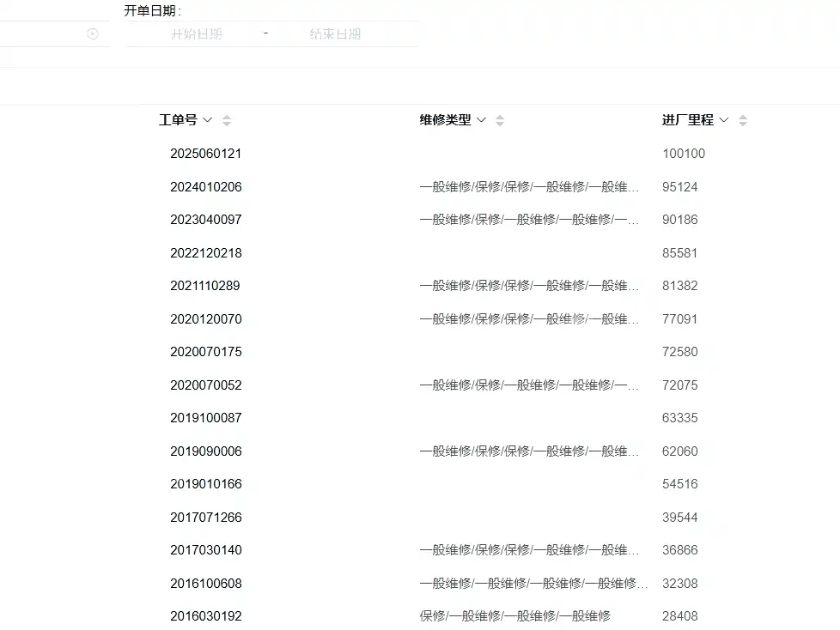The height and width of the screenshot is (630, 840).
Task: Clear the field with the circular X icon
Action: 93,34
